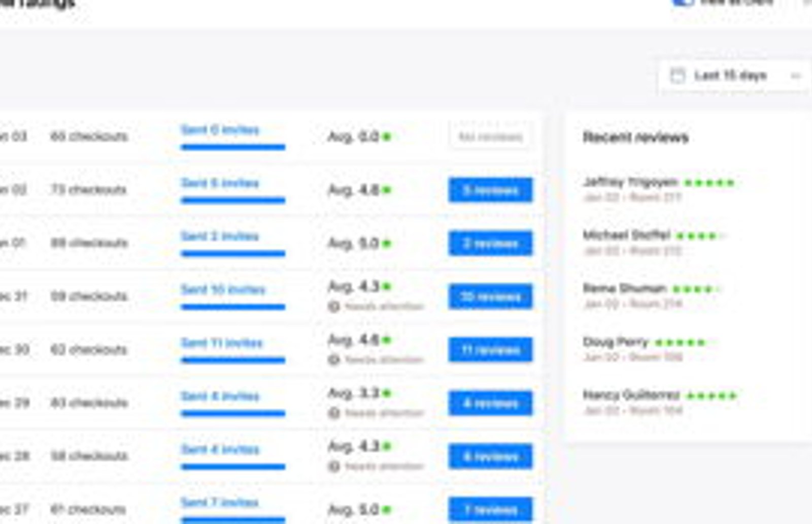This screenshot has height=524, width=812.
Task: Click the checkouts count in the Dec 27 row
Action: pos(88,509)
